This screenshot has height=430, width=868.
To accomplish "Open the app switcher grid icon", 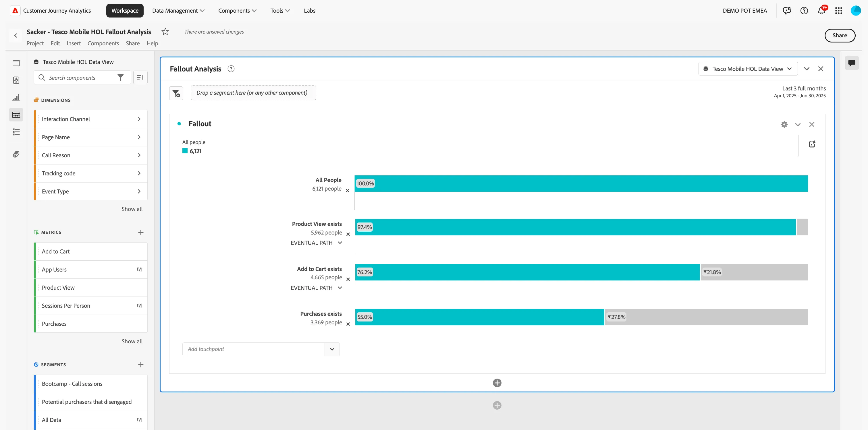I will click(839, 10).
